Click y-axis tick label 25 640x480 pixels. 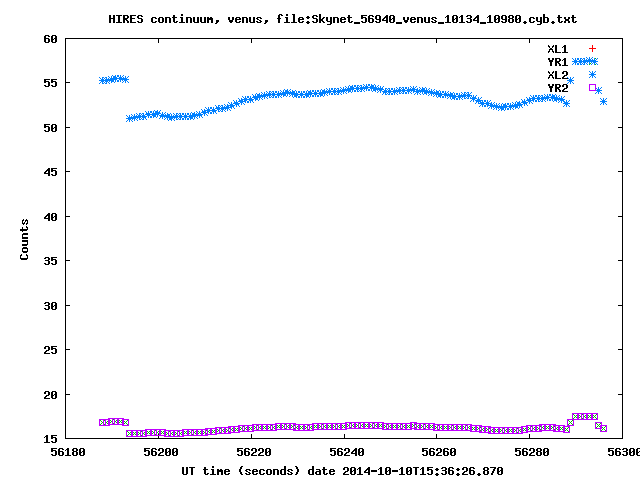coord(51,350)
